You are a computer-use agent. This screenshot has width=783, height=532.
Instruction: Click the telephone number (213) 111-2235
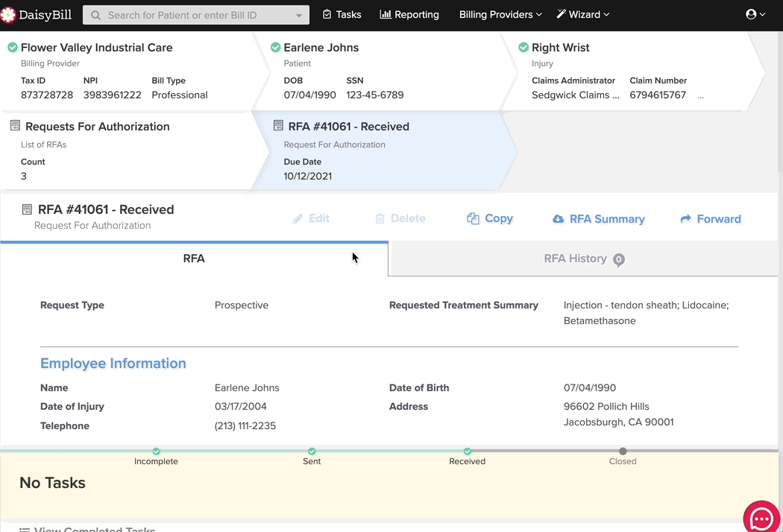coord(245,425)
